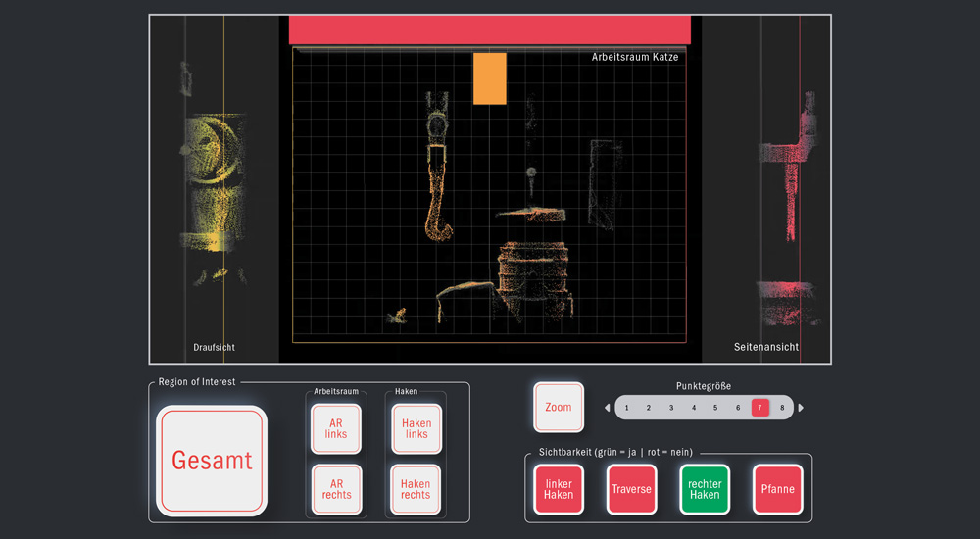Toggle visibility of linker Haken
Screen dimensions: 980x539
(559, 489)
